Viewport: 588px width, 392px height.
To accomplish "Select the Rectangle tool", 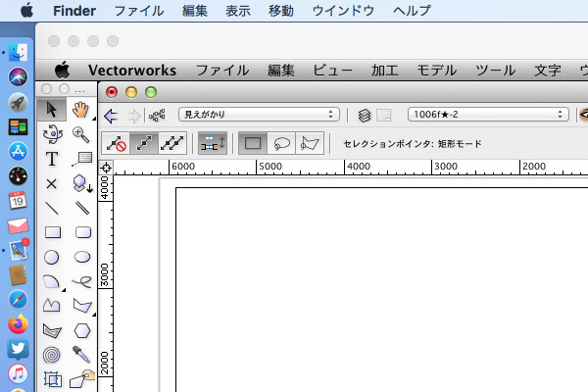I will (53, 232).
